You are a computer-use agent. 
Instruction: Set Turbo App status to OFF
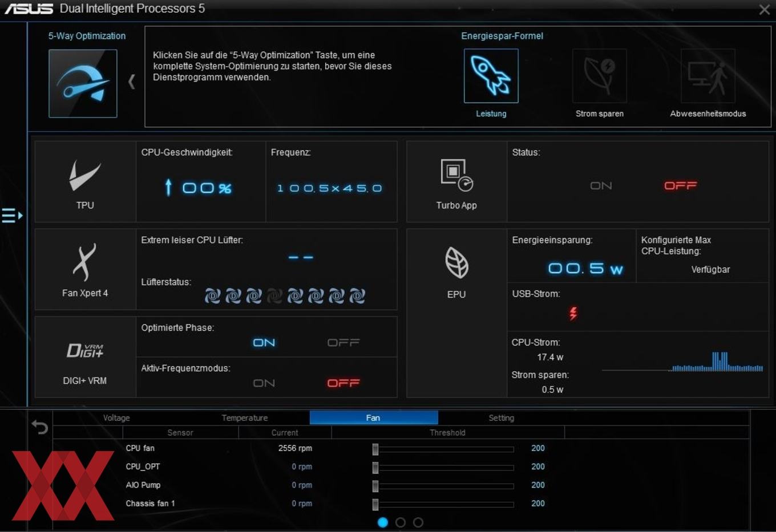tap(680, 186)
